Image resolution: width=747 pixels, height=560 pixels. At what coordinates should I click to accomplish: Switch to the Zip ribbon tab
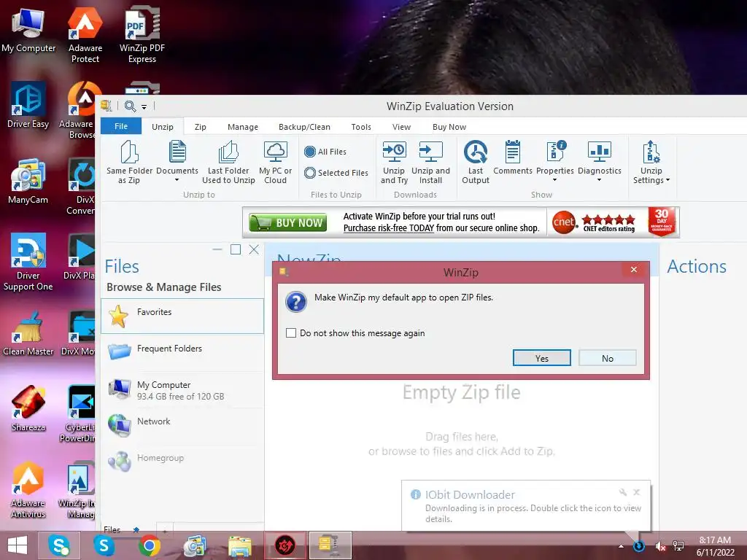200,127
